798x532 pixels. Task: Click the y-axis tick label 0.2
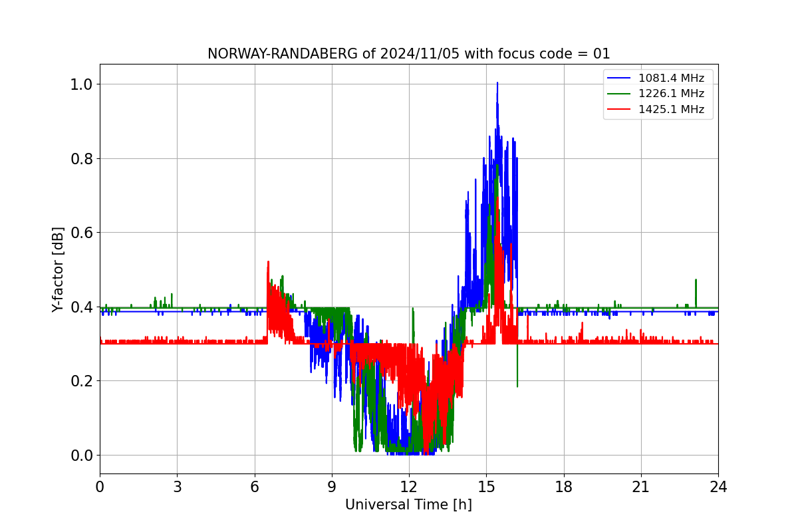pyautogui.click(x=82, y=381)
